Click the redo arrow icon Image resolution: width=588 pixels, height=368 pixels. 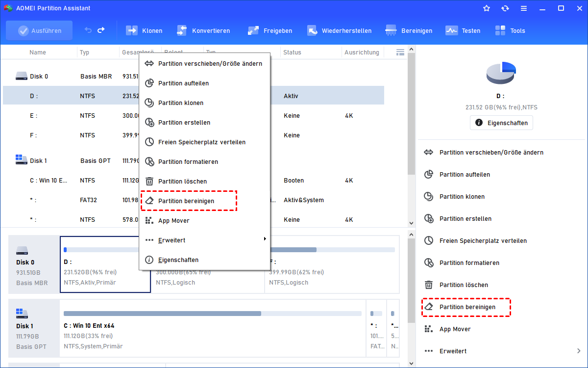coord(101,30)
